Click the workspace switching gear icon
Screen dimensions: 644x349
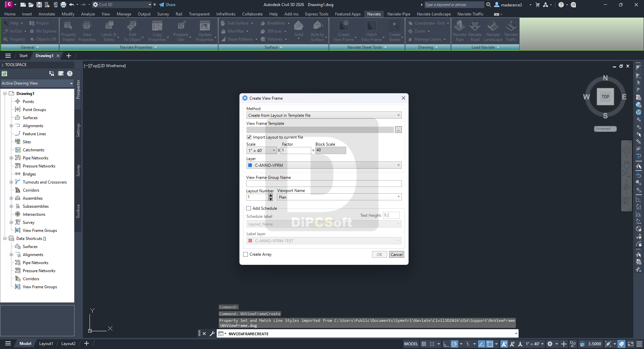(550, 344)
